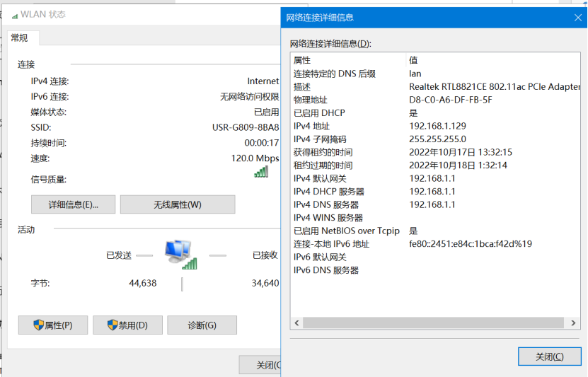This screenshot has height=377, width=588.
Task: Switch to the 常规 tab
Action: point(20,37)
